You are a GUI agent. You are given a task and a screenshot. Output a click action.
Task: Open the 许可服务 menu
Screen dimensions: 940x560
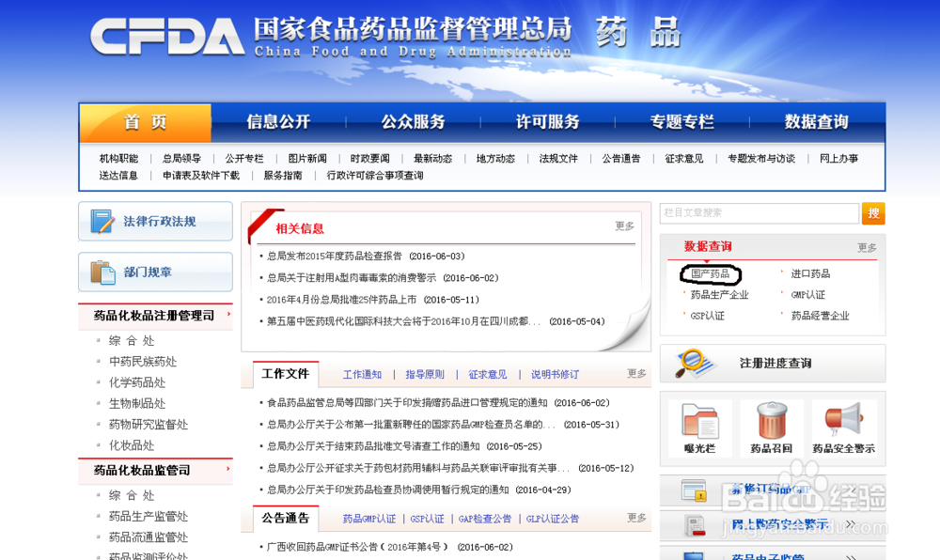(x=547, y=122)
